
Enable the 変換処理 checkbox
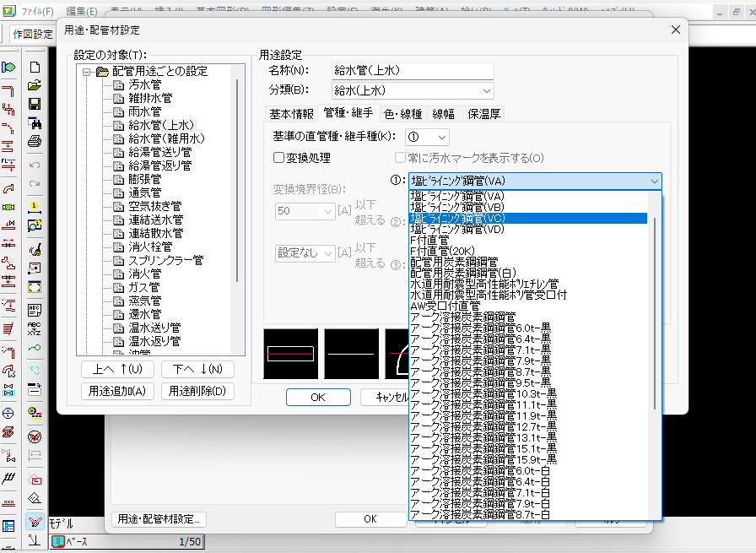[279, 158]
